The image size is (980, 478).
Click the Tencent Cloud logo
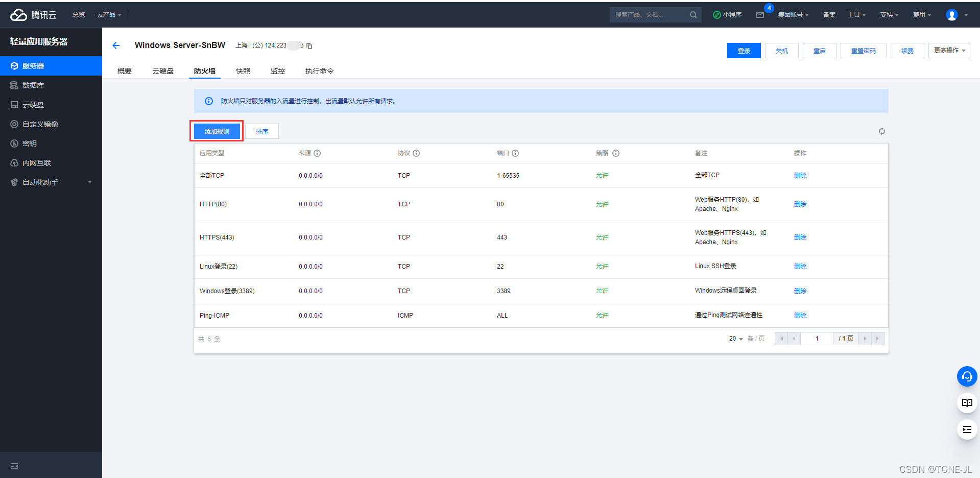point(33,15)
